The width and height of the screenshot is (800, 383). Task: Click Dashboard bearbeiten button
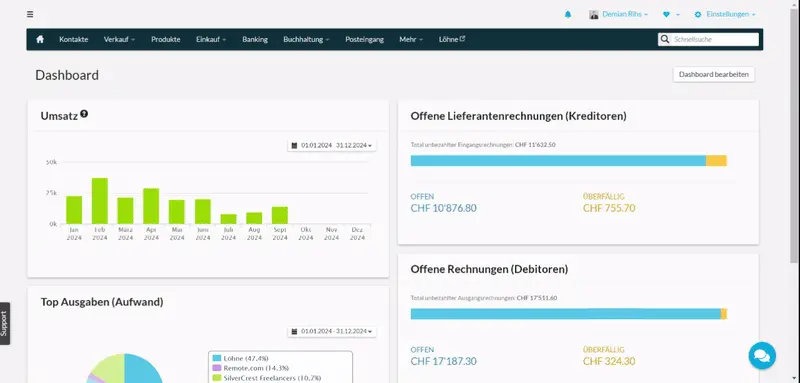(714, 74)
